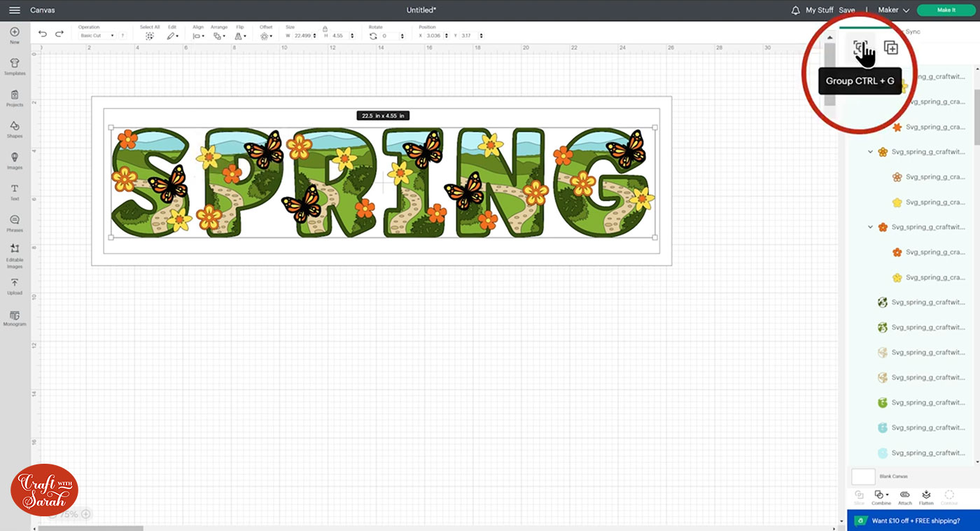Select the Text tool in sidebar
The height and width of the screenshot is (531, 980).
(15, 193)
